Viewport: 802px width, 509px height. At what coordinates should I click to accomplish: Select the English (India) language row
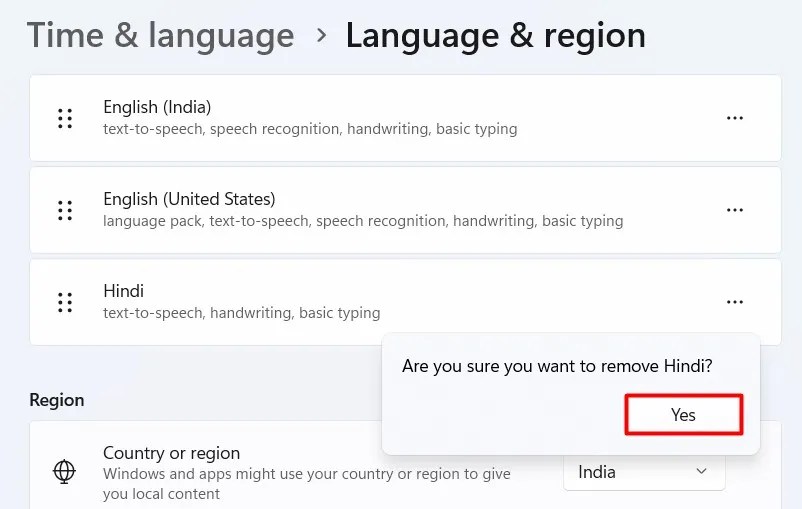coord(400,118)
